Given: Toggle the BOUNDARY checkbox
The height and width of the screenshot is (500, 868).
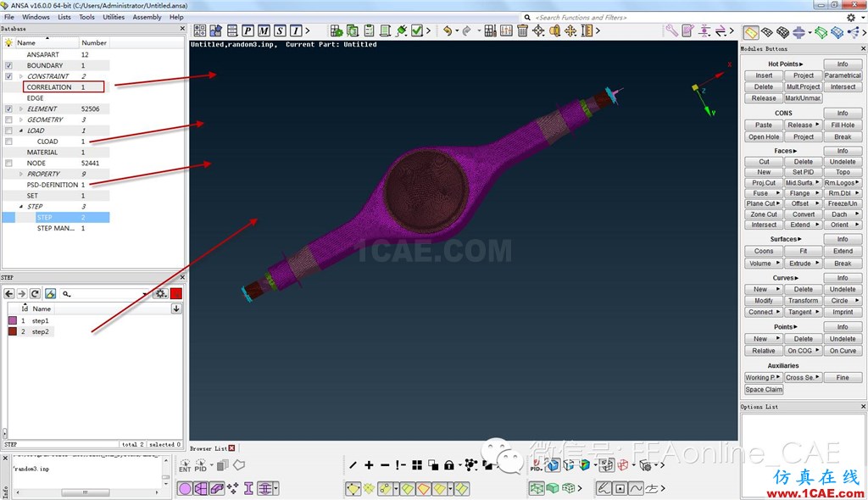Looking at the screenshot, I should [8, 65].
